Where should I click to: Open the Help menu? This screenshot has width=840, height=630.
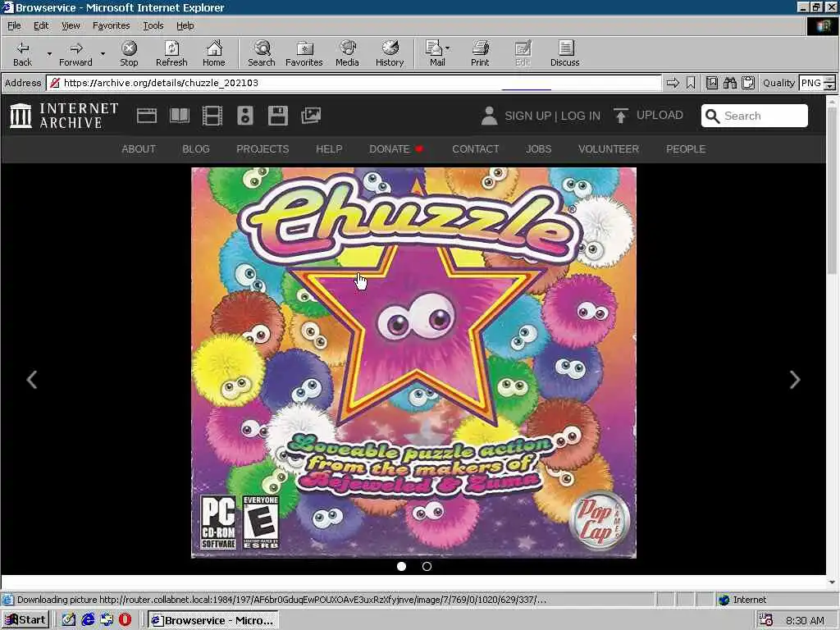tap(185, 25)
